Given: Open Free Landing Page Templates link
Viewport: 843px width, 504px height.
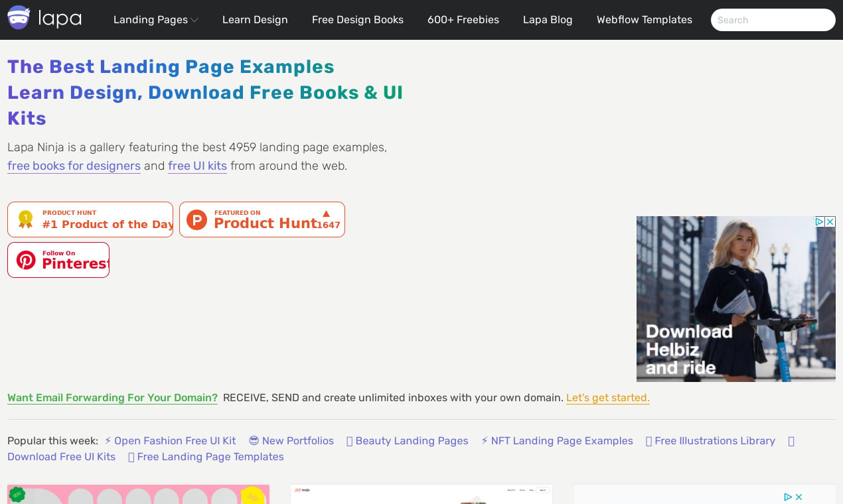Looking at the screenshot, I should click(206, 457).
